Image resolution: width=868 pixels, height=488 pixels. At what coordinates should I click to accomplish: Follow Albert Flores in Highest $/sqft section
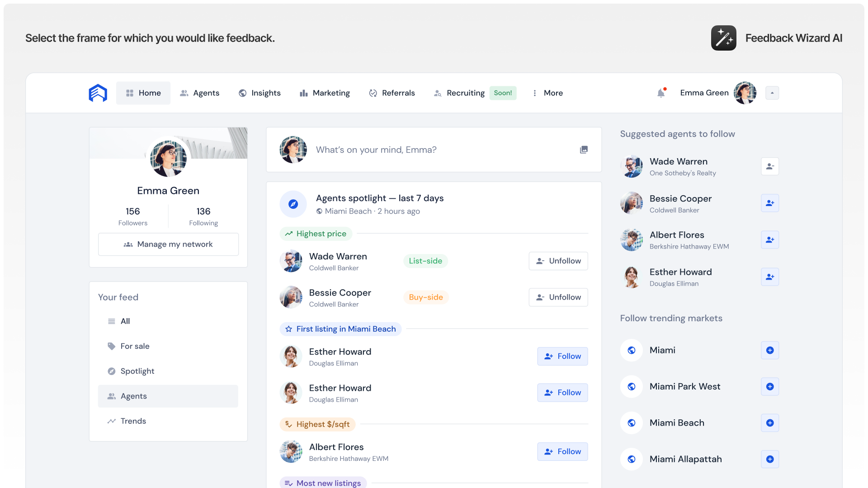pos(562,451)
